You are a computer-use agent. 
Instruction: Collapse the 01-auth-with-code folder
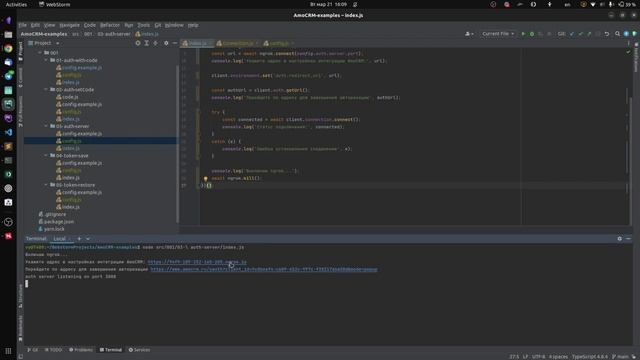tap(46, 60)
